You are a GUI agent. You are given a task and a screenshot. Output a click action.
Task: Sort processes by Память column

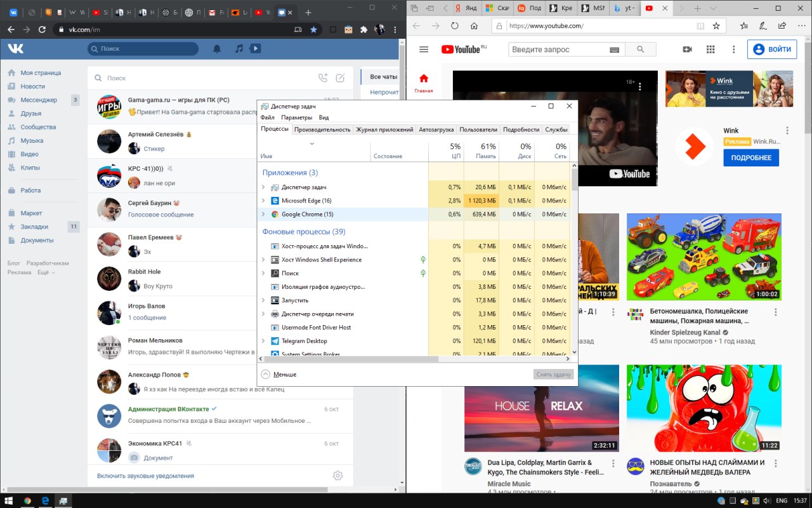[x=481, y=151]
